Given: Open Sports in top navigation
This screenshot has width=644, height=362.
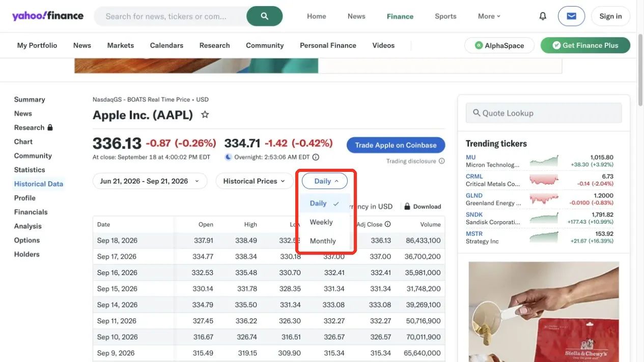Looking at the screenshot, I should 445,16.
